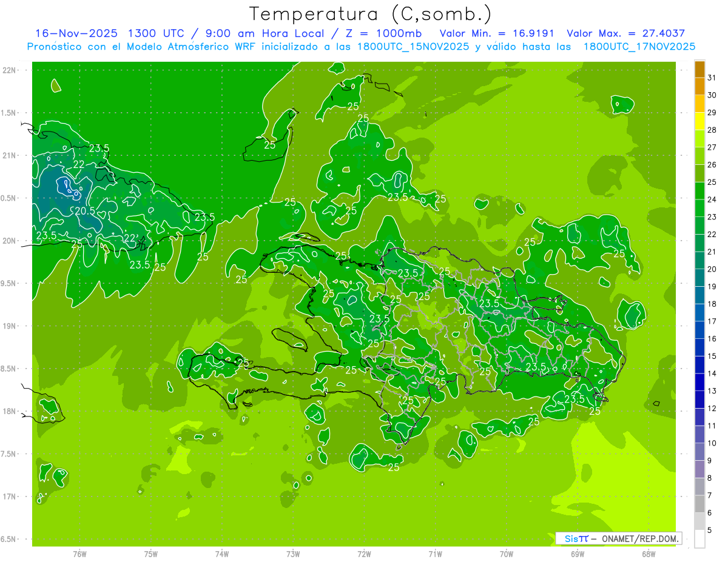Click the 'ONAMET/REP.DOM.' credit box
Viewport: 728px width, 562px height.
[618, 538]
